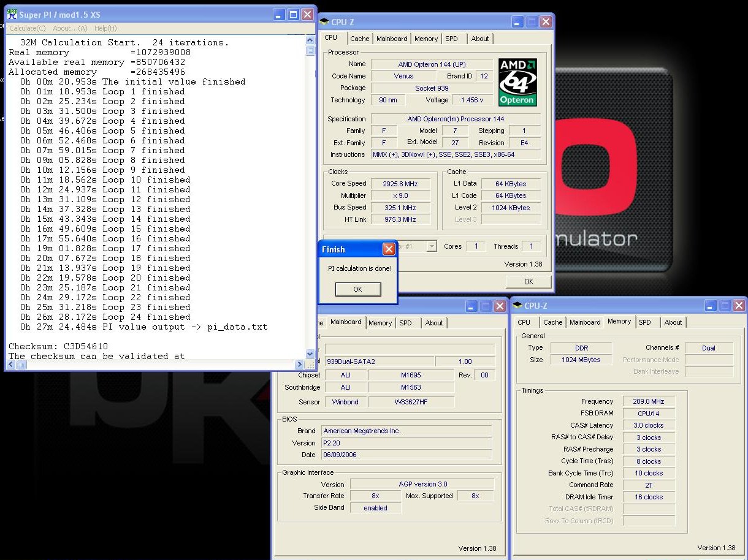Click the Southbridge model M1563 field

411,387
